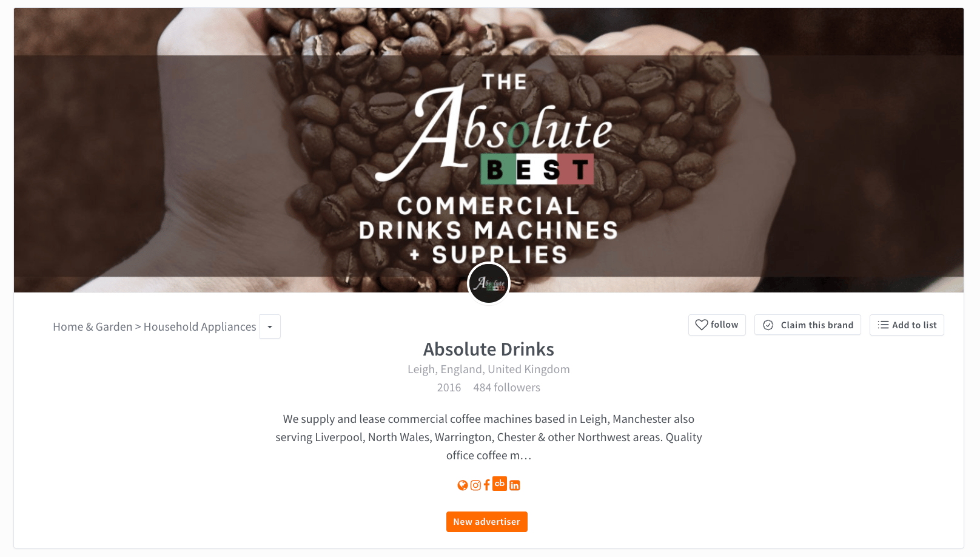Select the Household Appliances breadcrumb
The height and width of the screenshot is (557, 980).
click(x=200, y=326)
